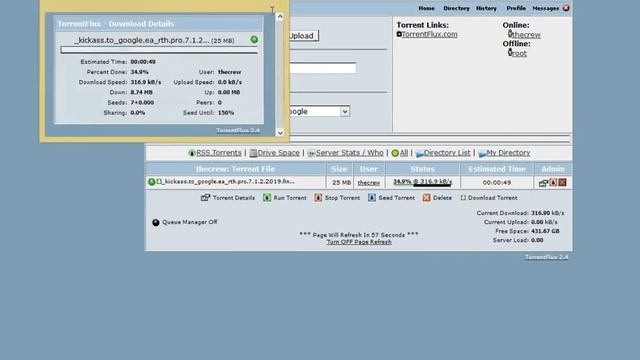
Task: Click the download progress bar in Download Details
Action: point(159,50)
